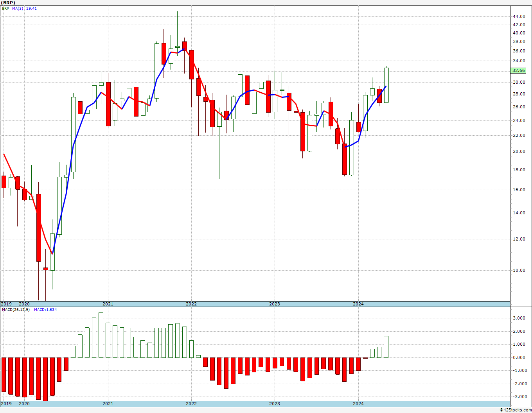The height and width of the screenshot is (413, 532).
Task: Click the 2.000 MACD axis label
Action: click(519, 331)
